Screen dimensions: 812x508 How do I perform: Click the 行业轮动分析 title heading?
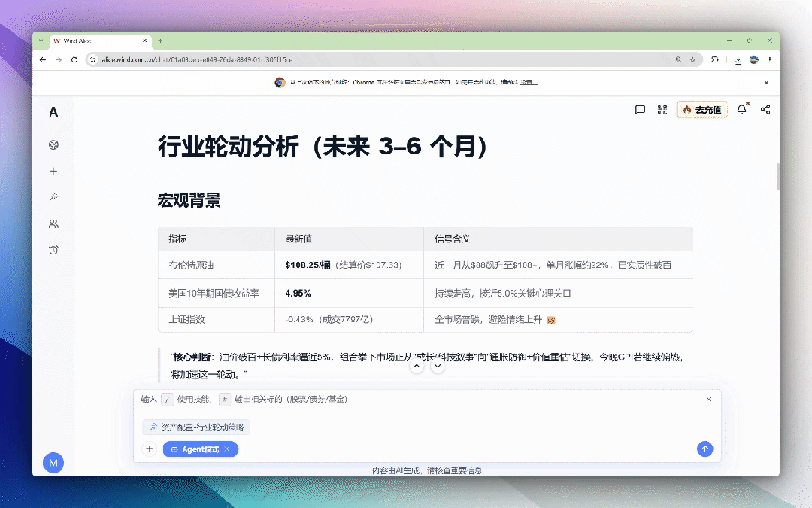323,147
